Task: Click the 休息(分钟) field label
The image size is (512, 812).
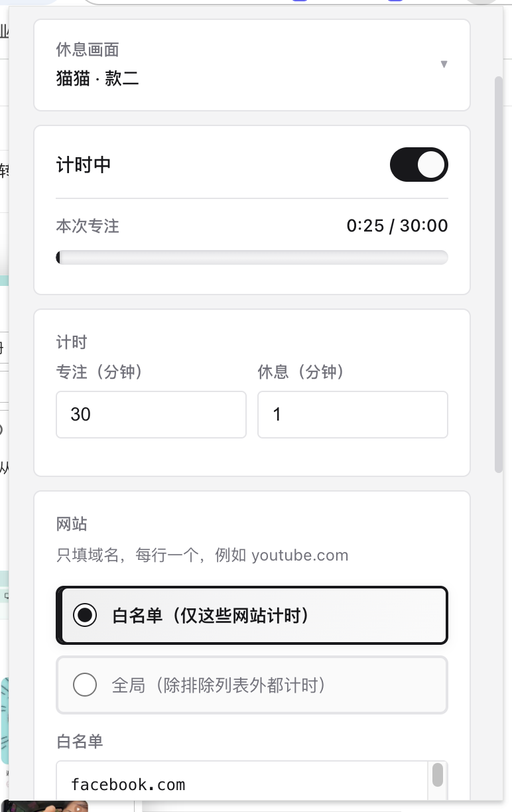Action: coord(301,372)
